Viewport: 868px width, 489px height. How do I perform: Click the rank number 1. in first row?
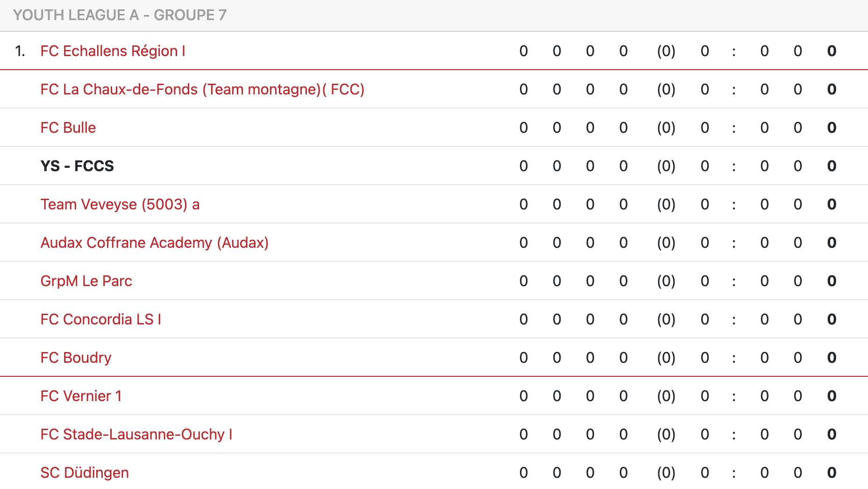[x=20, y=51]
